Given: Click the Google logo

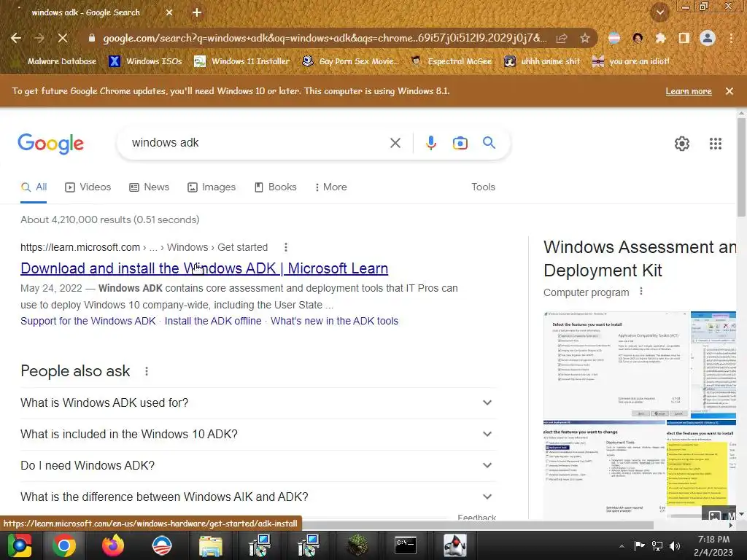Looking at the screenshot, I should pos(50,144).
